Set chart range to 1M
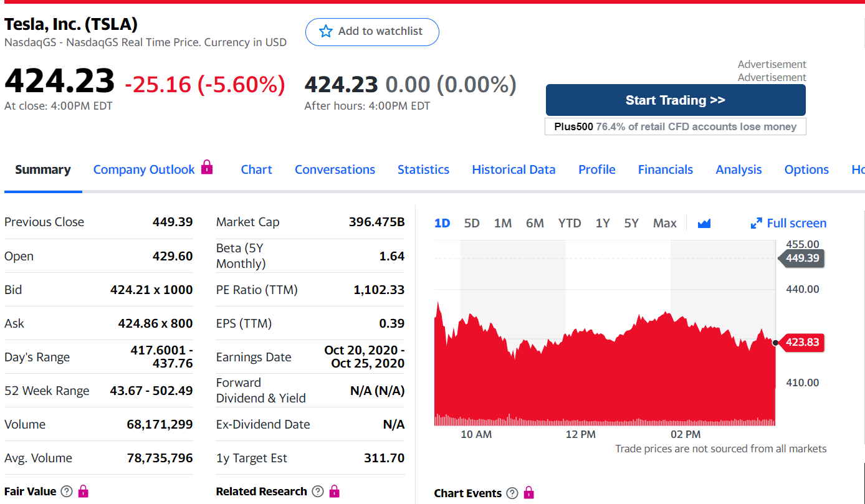865x504 pixels. coord(503,223)
